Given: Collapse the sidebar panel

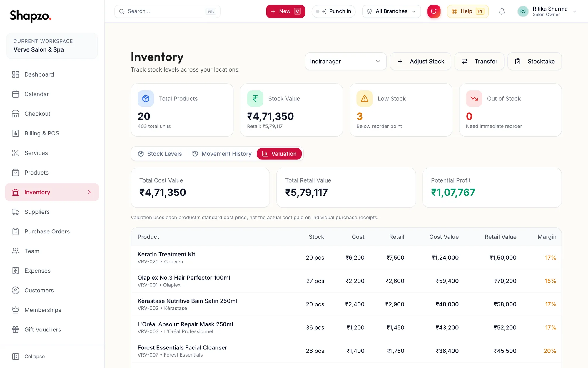Looking at the screenshot, I should point(29,357).
